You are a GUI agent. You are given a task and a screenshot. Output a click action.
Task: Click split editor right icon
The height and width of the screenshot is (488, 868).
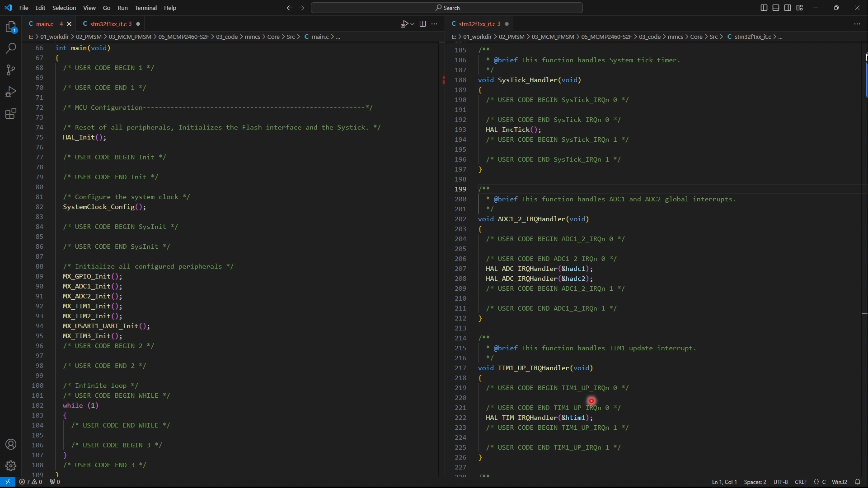422,24
